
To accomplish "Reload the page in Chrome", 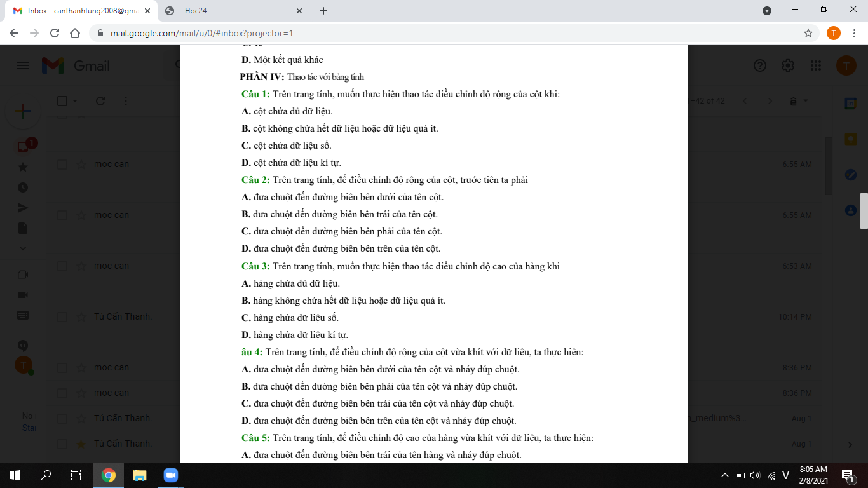I will point(55,33).
